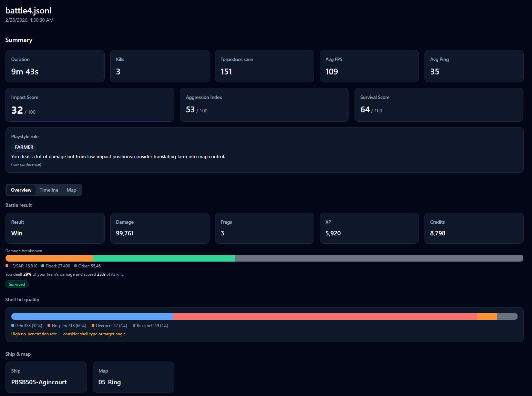Screen dimensions: 532x396
Task: Click the green Survived badge
Action: pos(17,284)
